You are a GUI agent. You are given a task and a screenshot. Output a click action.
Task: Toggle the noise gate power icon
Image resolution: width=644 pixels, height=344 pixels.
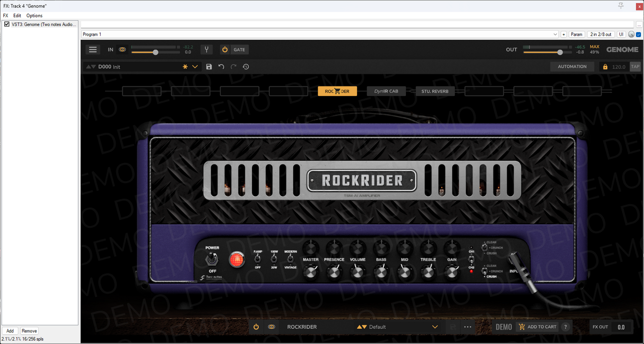pos(225,50)
